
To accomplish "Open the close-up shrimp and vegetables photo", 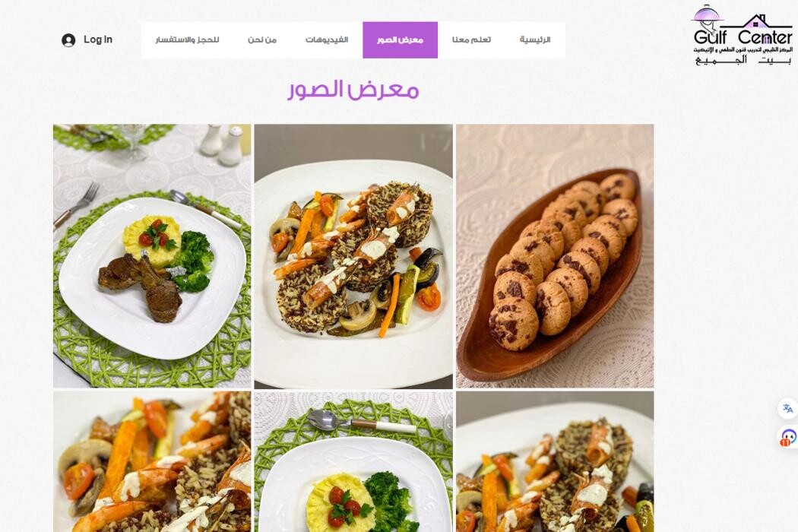I will click(x=152, y=462).
